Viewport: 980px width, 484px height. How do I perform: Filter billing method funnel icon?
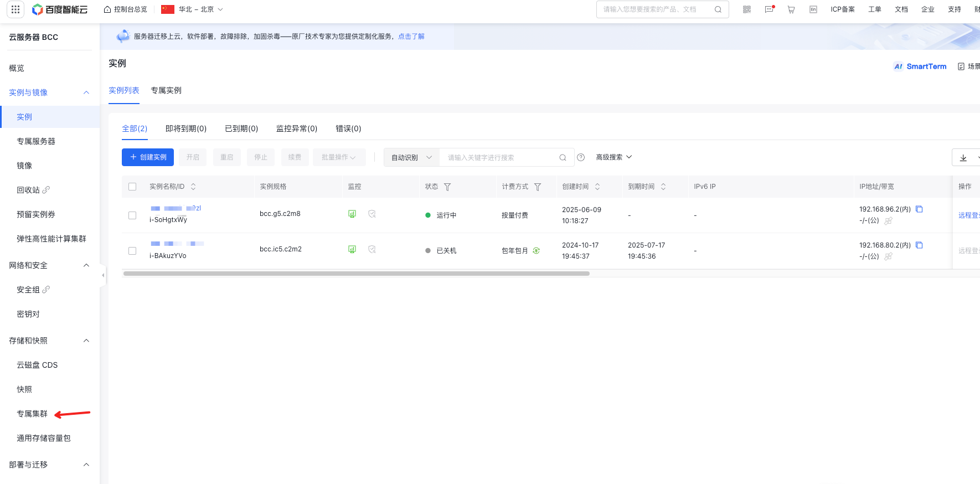point(538,187)
